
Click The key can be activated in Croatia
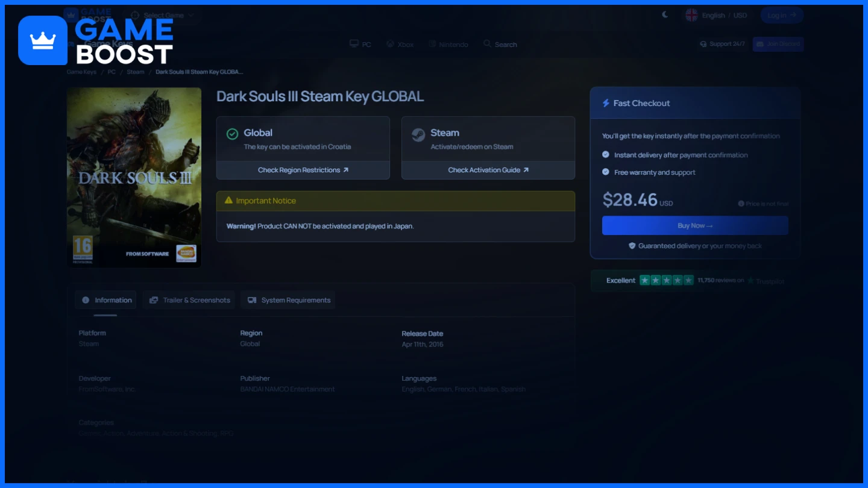click(x=297, y=147)
